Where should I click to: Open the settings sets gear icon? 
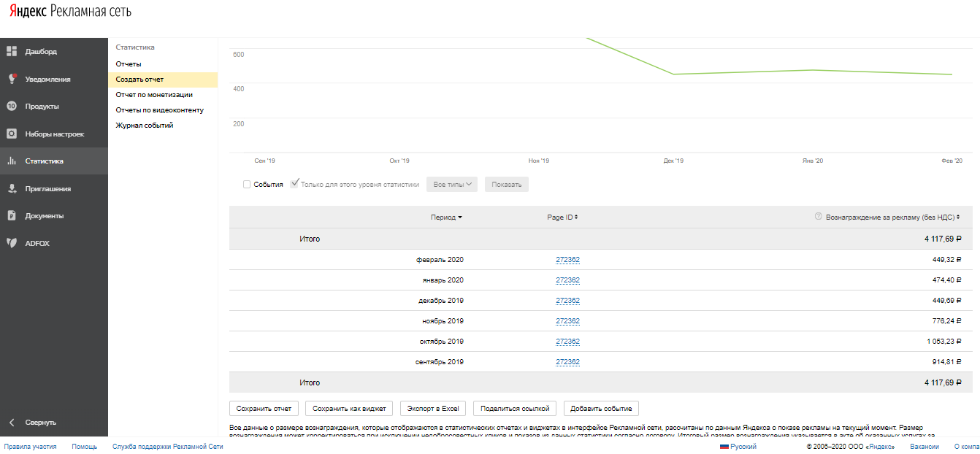tap(12, 134)
